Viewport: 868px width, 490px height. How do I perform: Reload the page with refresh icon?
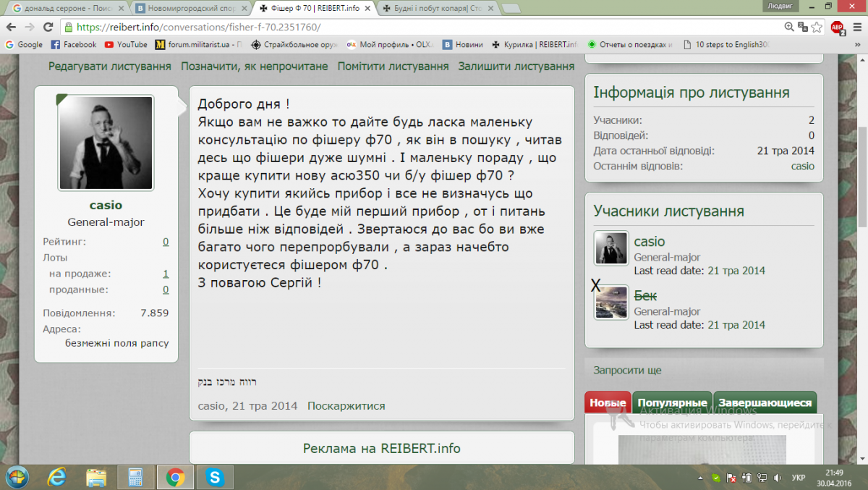48,28
